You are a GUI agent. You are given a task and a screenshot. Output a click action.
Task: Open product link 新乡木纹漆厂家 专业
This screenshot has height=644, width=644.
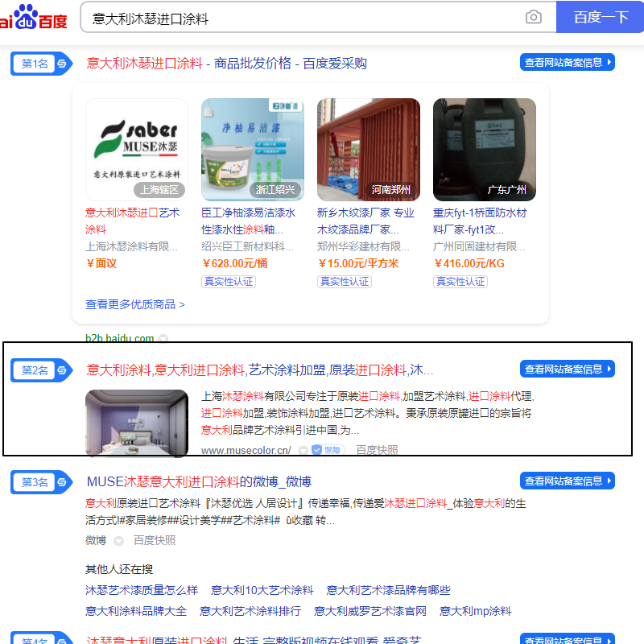(x=365, y=221)
